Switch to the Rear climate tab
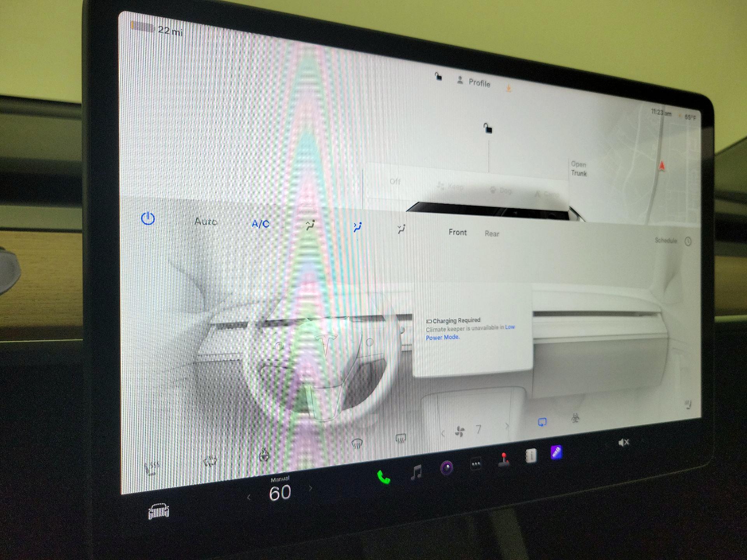The width and height of the screenshot is (747, 560). pyautogui.click(x=492, y=233)
